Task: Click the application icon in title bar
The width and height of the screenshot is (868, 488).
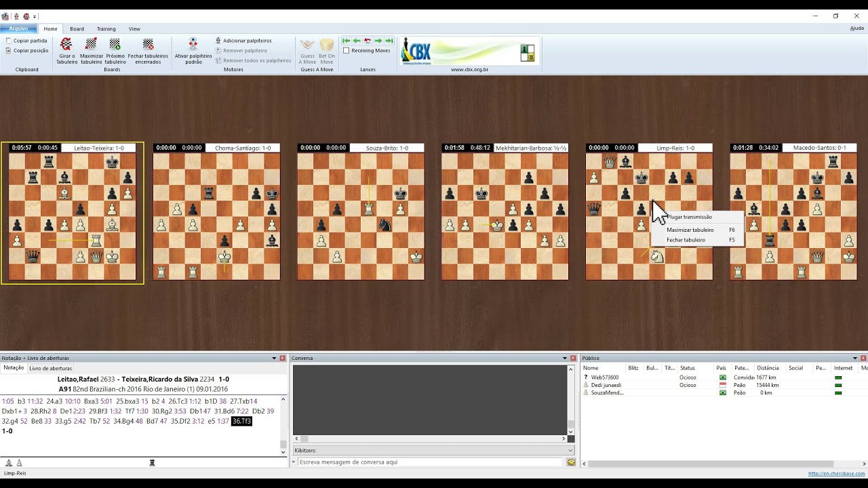Action: pos(5,16)
